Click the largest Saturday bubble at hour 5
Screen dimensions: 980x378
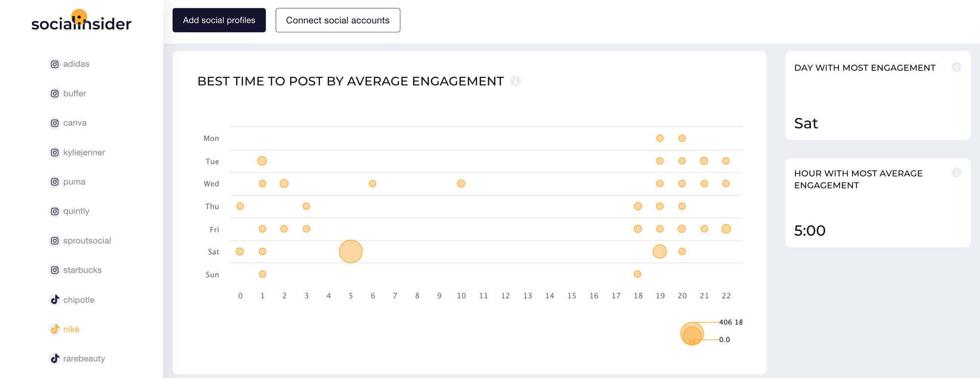[351, 252]
